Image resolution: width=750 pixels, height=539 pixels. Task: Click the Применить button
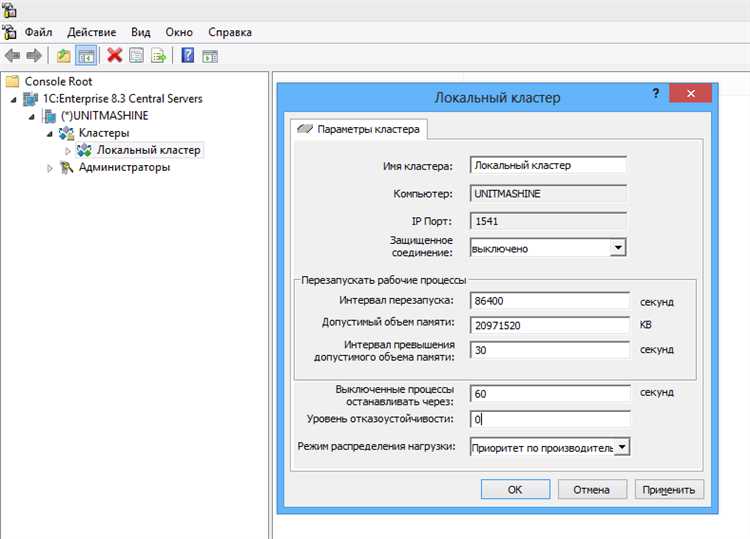coord(669,489)
